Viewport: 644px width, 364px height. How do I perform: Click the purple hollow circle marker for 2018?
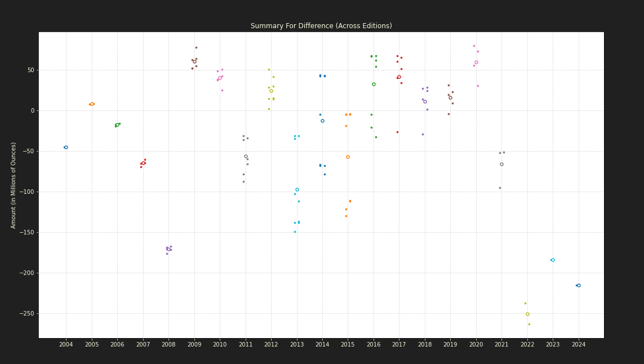coord(425,102)
